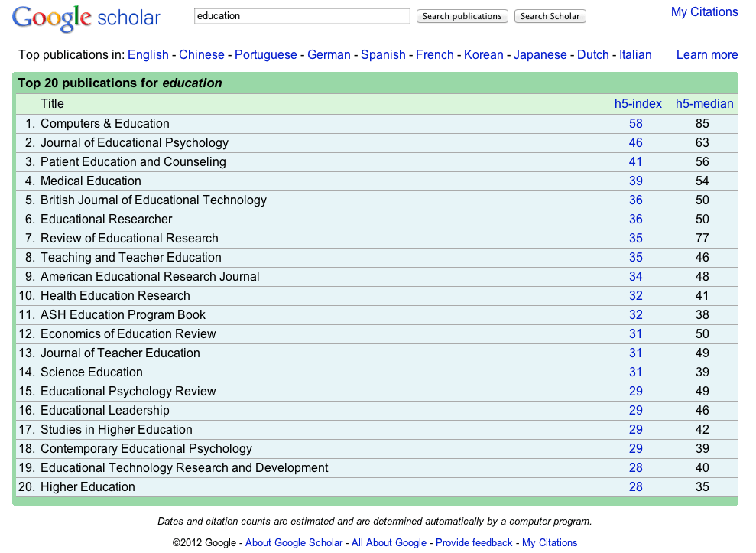Open the French publications ranking
Viewport: 756px width, 553px height.
coord(434,54)
